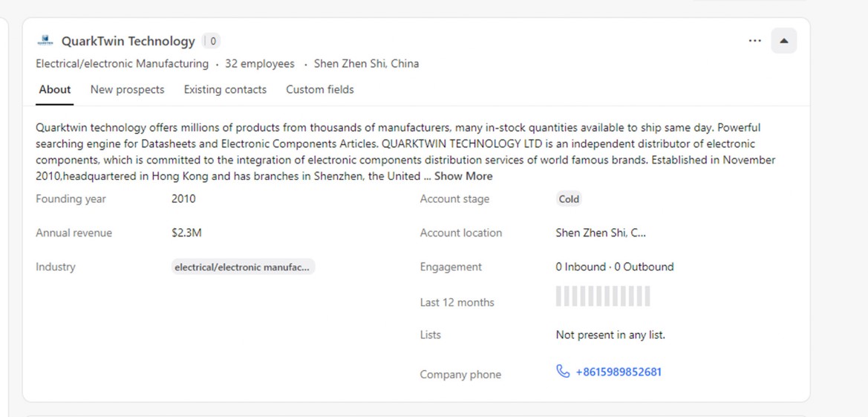Screen dimensions: 868x417
Task: Click the QuarkTwin company logo icon
Action: pos(45,41)
